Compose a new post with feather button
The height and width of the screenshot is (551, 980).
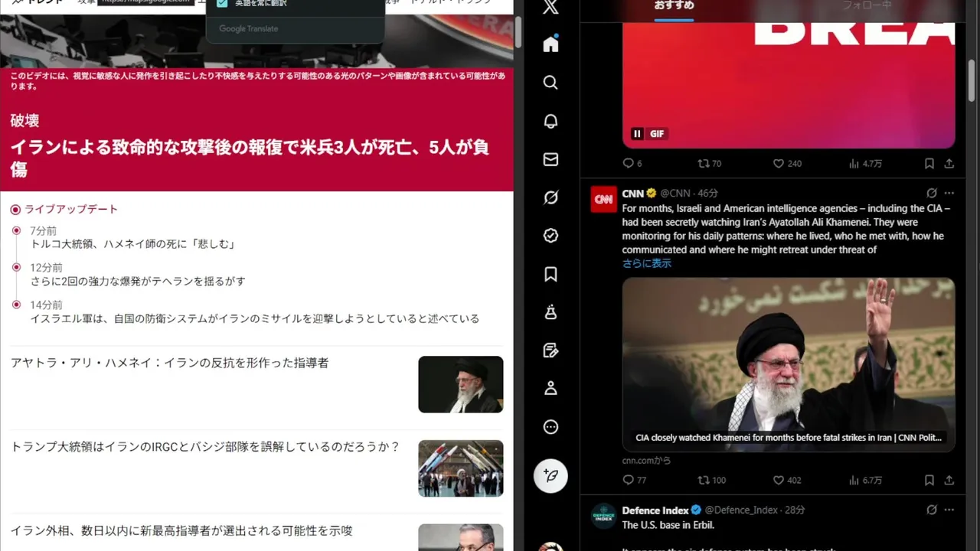click(x=550, y=475)
